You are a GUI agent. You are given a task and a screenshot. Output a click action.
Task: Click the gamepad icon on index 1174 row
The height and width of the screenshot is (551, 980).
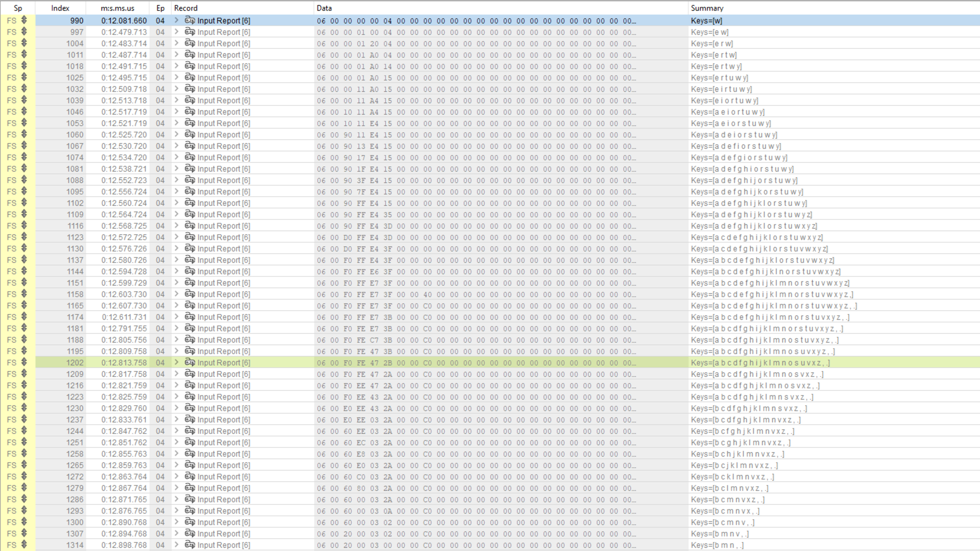(x=190, y=317)
